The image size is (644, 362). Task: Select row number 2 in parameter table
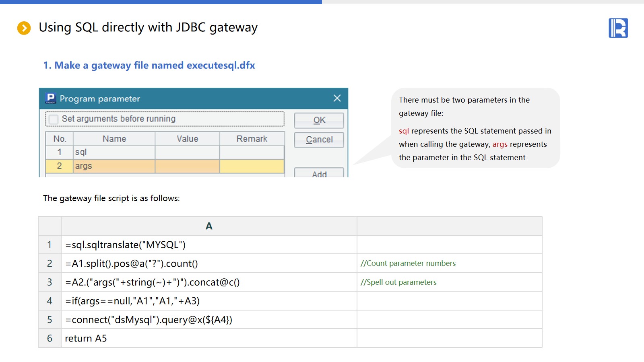point(59,166)
